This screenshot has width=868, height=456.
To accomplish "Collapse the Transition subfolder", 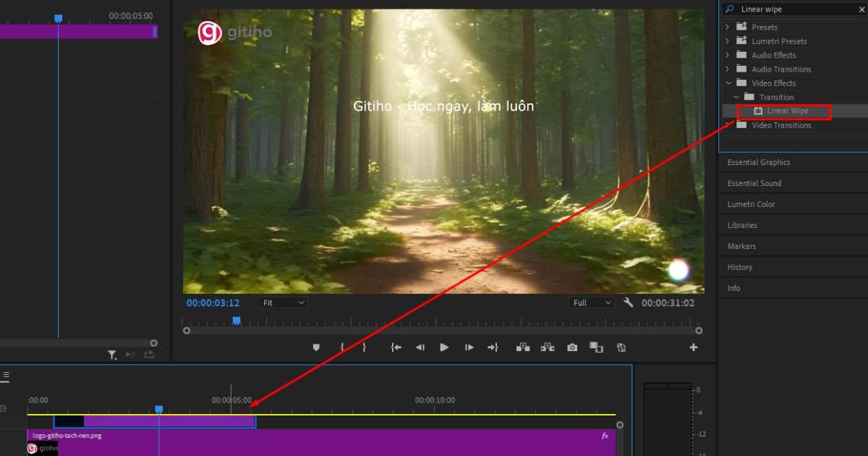I will [736, 97].
